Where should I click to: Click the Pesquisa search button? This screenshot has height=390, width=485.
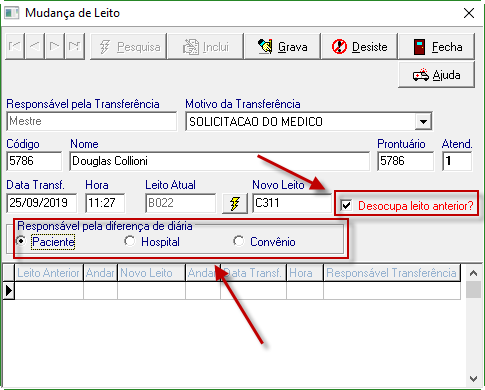tap(128, 47)
